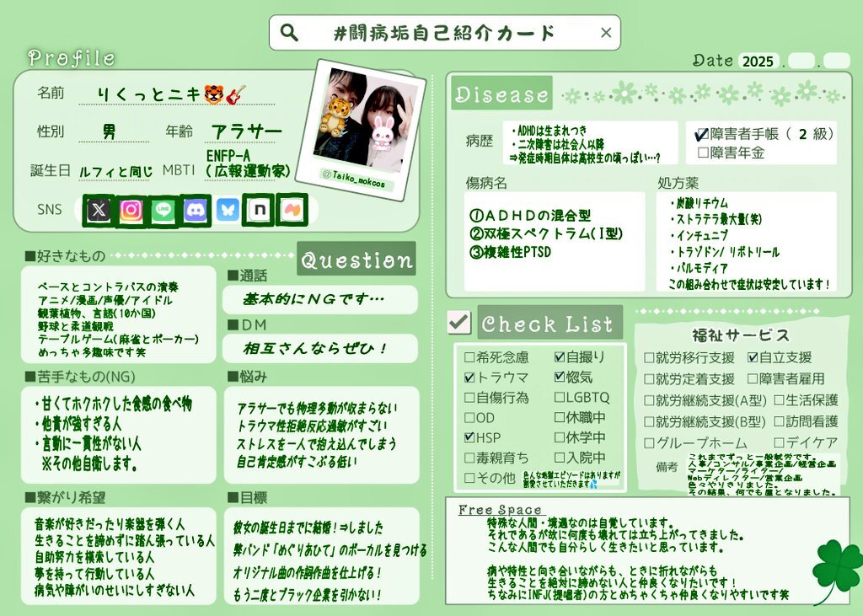
Task: Clear search with the X icon
Action: coord(606,33)
